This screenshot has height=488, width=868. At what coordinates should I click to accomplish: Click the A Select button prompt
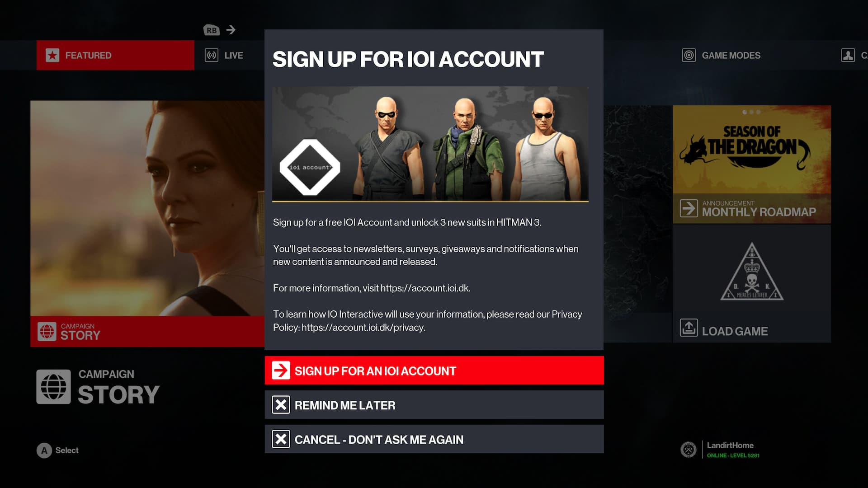pyautogui.click(x=57, y=450)
